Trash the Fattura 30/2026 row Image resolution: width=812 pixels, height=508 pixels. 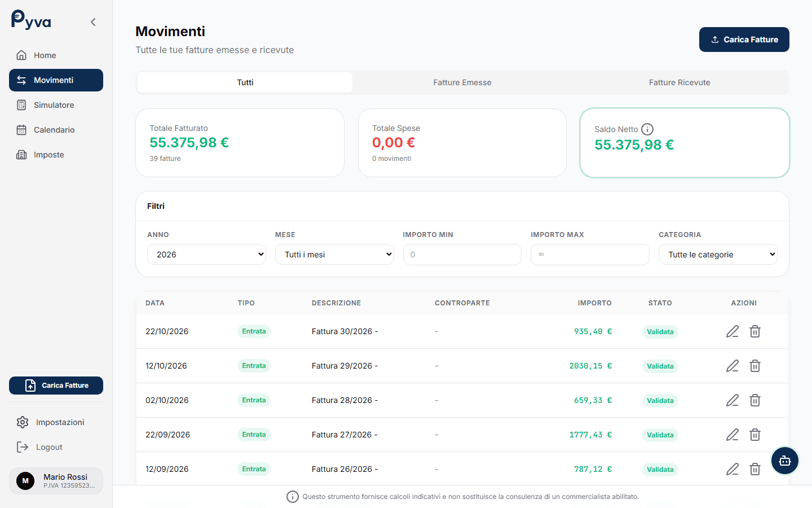pyautogui.click(x=755, y=331)
